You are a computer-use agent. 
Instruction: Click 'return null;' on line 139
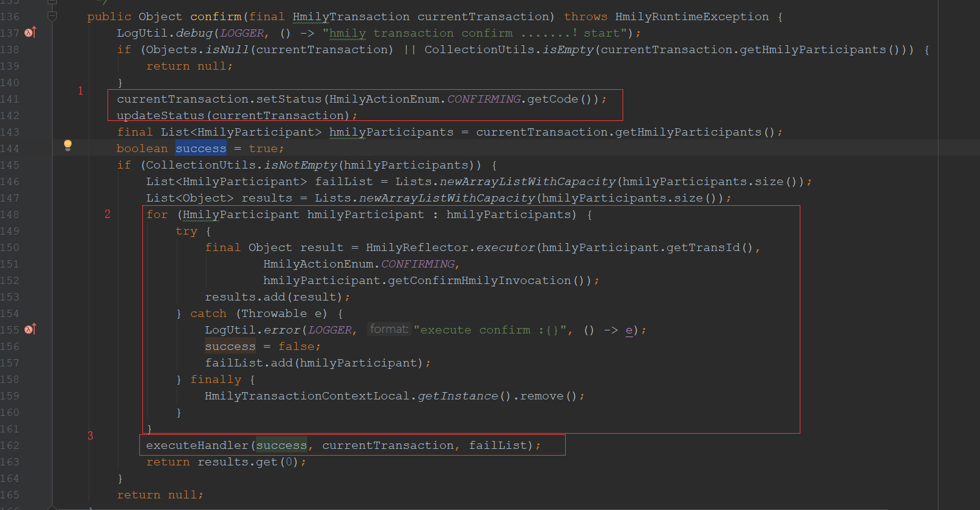(189, 66)
